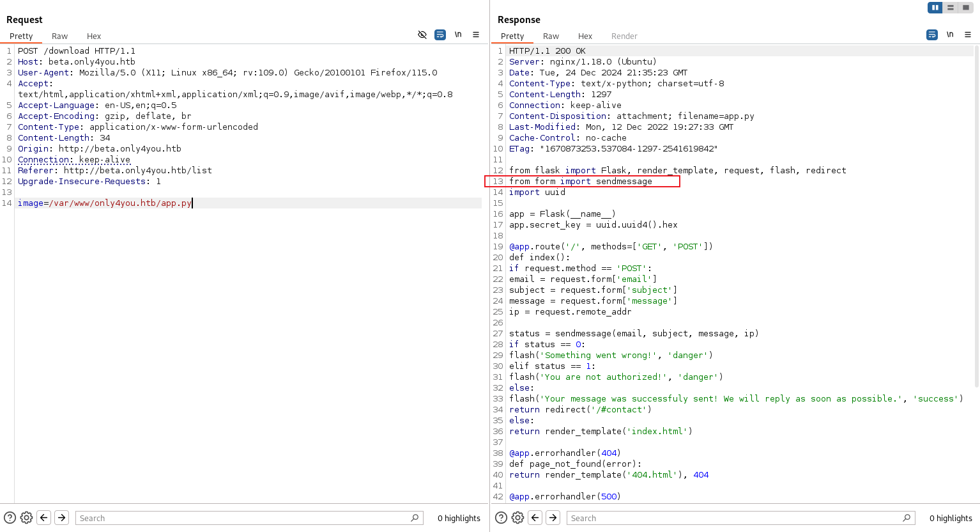This screenshot has width=980, height=532.
Task: Click 'Accept-Encoding: gzip, deflate, br' line
Action: click(105, 116)
